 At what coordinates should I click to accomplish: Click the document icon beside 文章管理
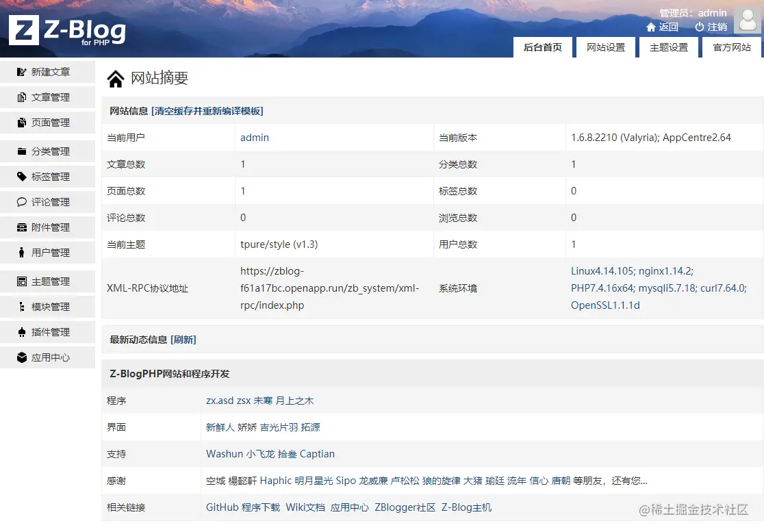[21, 97]
